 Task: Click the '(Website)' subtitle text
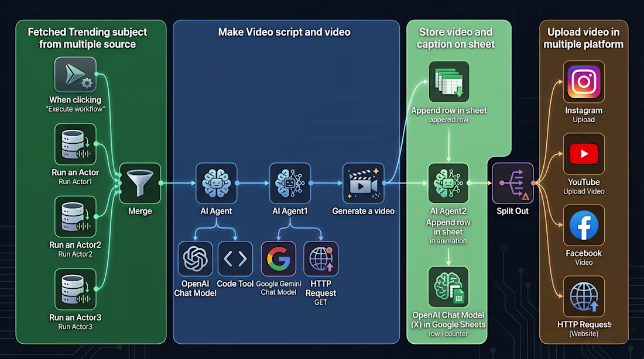584,334
